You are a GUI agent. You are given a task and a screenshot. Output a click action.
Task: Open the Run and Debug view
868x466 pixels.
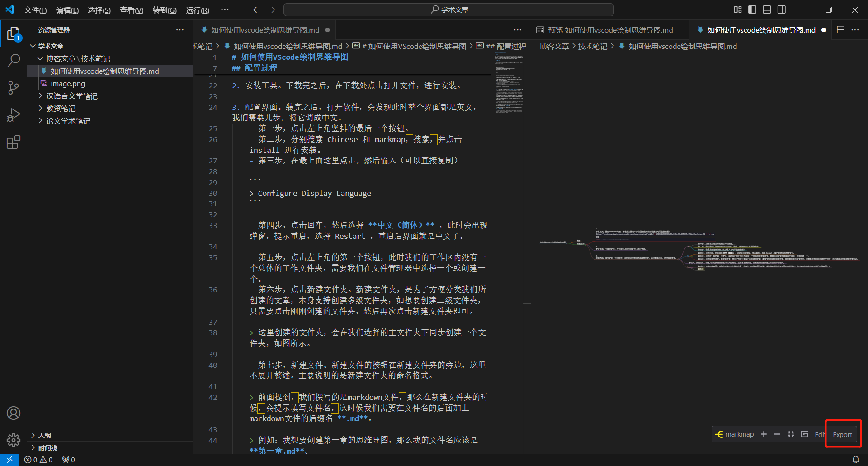click(14, 115)
